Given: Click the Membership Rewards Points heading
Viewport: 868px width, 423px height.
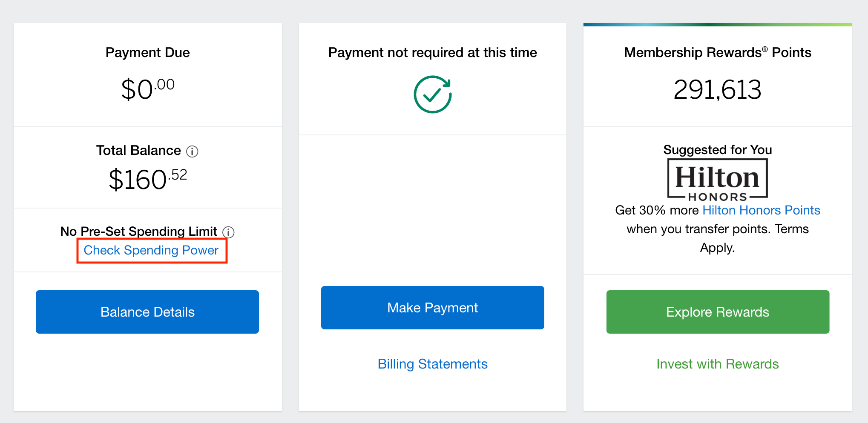Looking at the screenshot, I should (x=717, y=52).
